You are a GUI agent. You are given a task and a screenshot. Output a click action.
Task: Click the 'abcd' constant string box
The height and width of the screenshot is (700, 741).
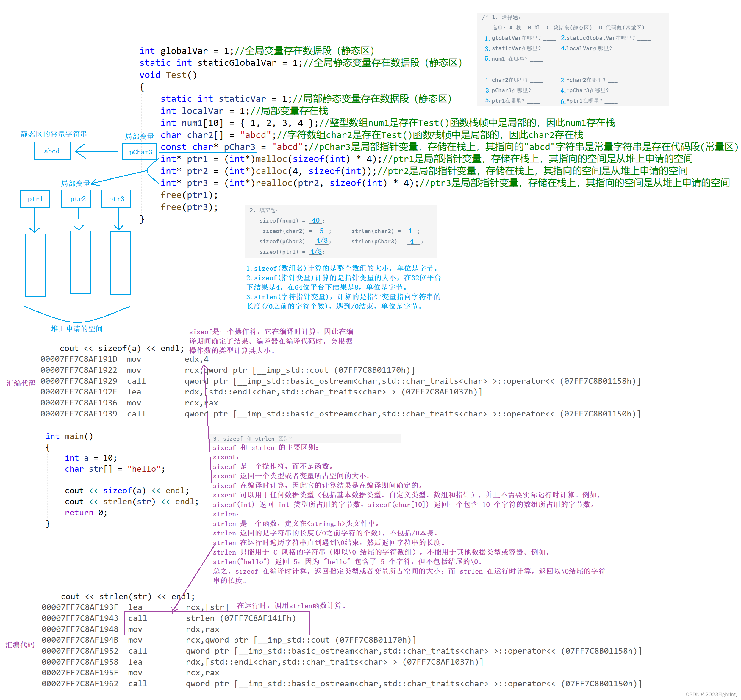point(52,151)
